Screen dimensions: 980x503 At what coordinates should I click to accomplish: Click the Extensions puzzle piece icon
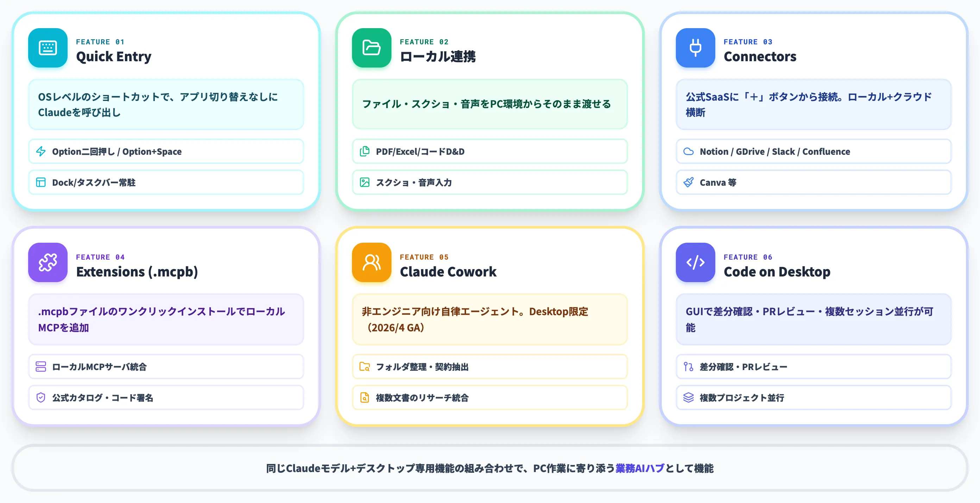pos(48,262)
